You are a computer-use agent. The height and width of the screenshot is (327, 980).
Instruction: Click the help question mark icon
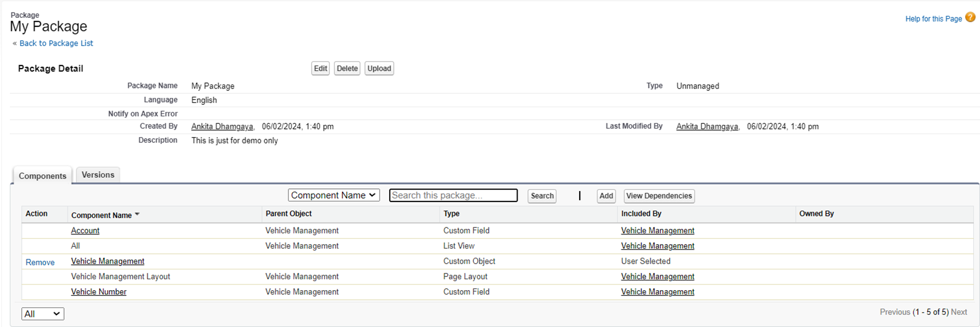(x=970, y=18)
